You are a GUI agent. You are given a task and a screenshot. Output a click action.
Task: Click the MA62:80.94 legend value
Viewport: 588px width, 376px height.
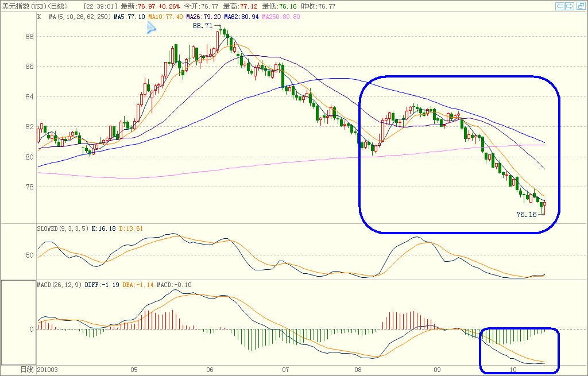pyautogui.click(x=242, y=17)
